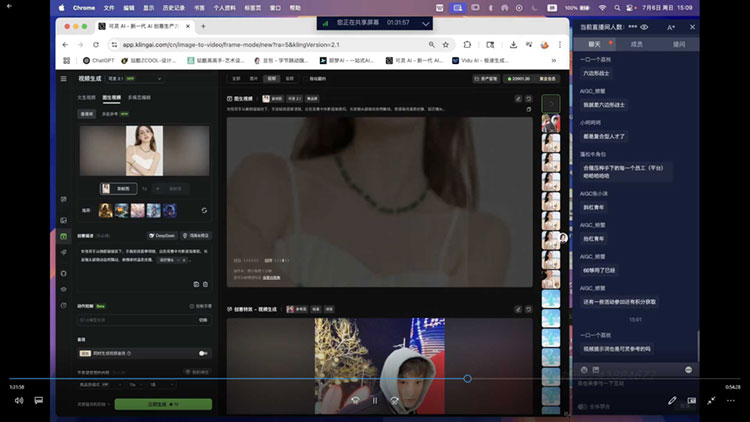Switch to the 图生视频 tab

click(x=111, y=98)
